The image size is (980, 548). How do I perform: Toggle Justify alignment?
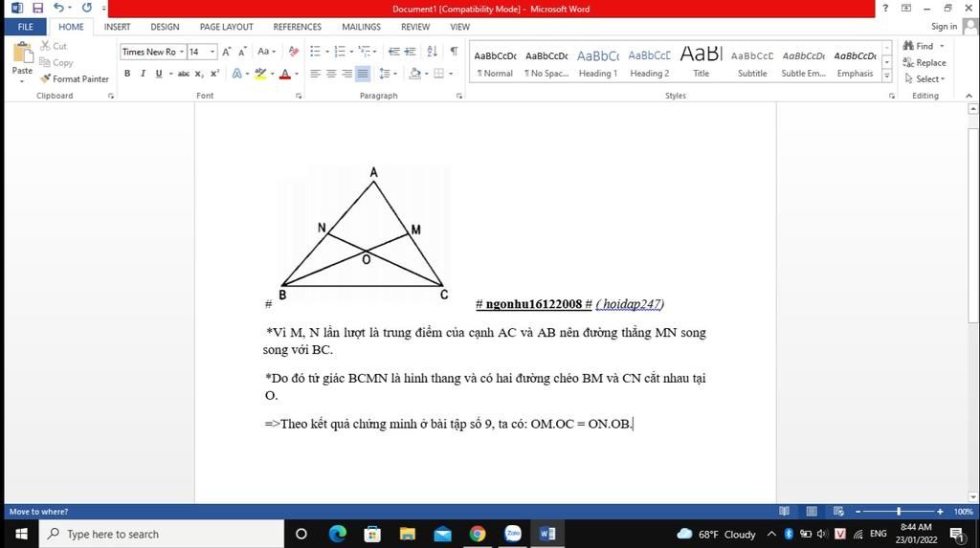363,74
